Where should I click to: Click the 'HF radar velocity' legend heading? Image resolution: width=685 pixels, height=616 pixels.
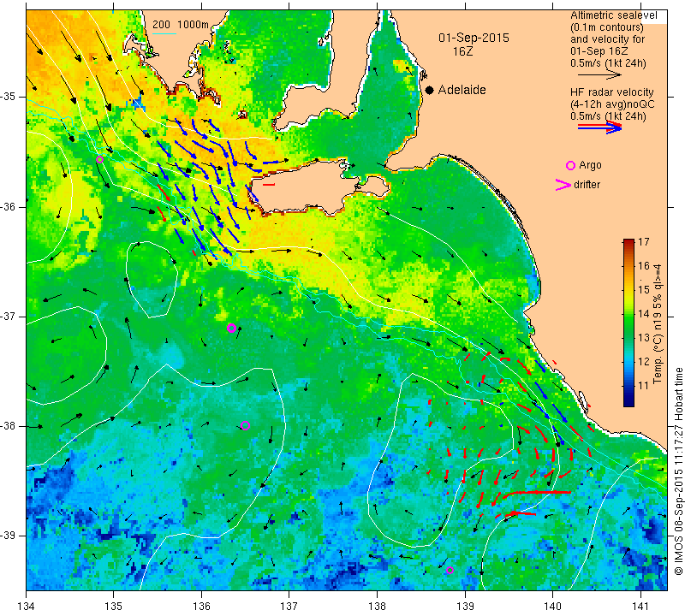coord(611,92)
